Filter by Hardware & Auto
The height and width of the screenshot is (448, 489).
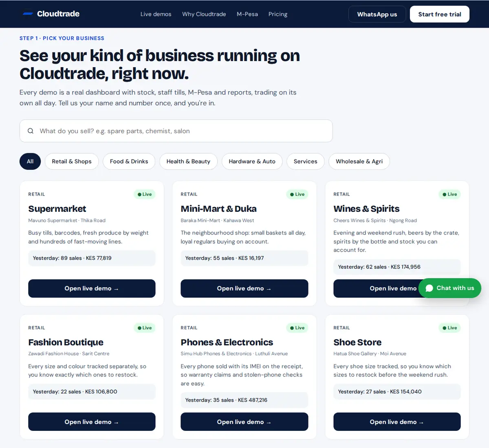(252, 161)
